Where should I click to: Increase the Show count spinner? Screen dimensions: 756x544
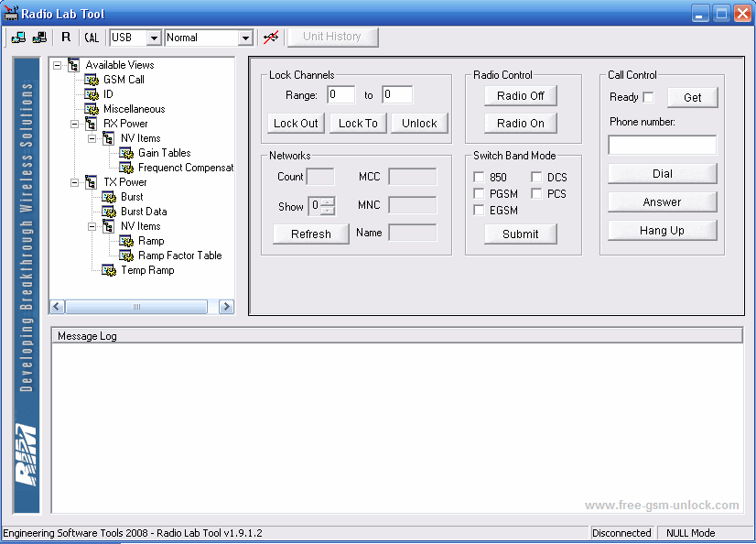[x=328, y=201]
